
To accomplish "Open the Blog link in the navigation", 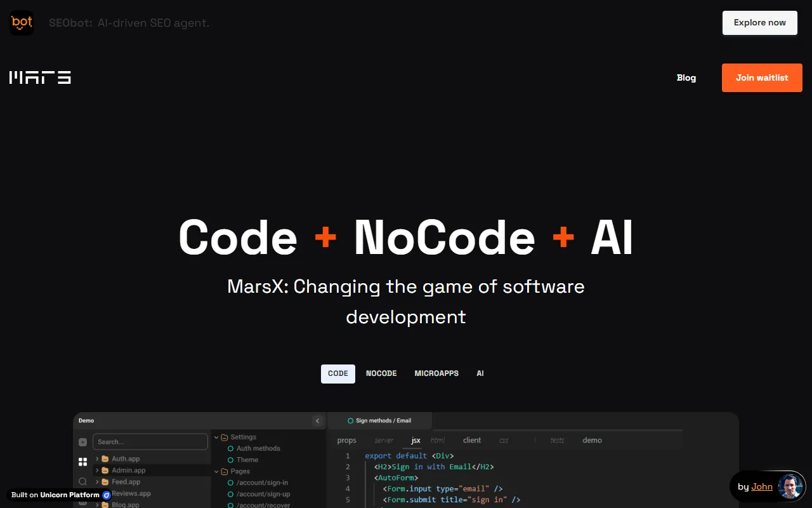I will pos(686,77).
